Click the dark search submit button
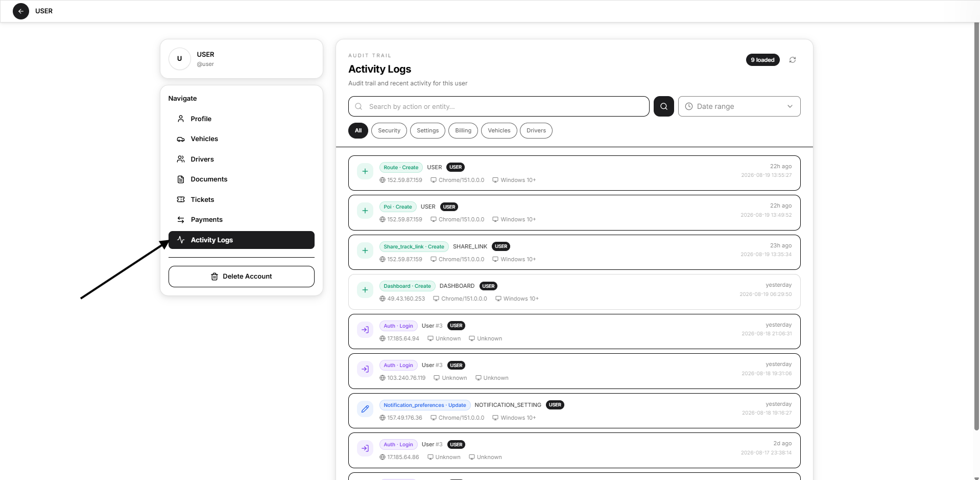 (664, 106)
